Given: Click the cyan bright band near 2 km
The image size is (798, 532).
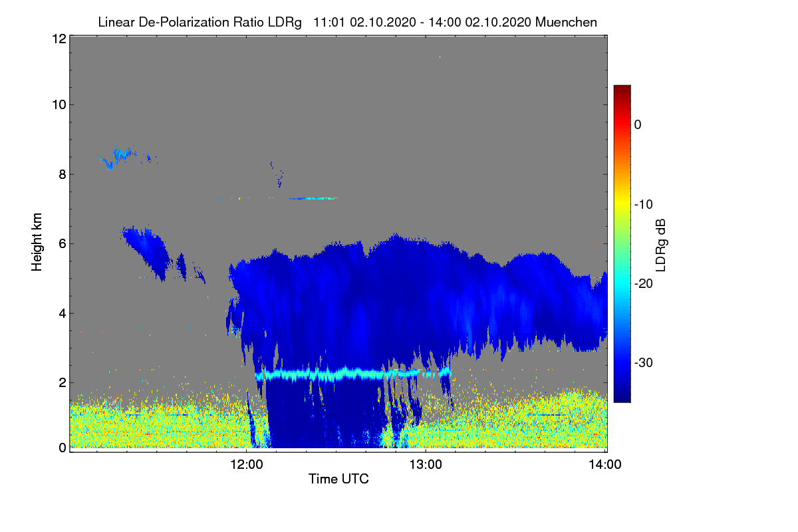Looking at the screenshot, I should 352,374.
